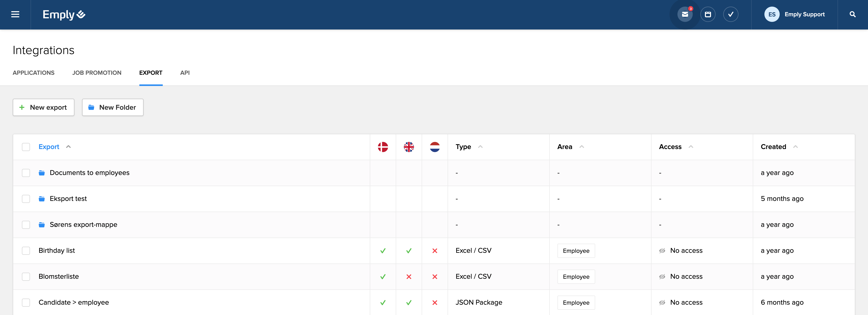Click the New export button

(43, 107)
